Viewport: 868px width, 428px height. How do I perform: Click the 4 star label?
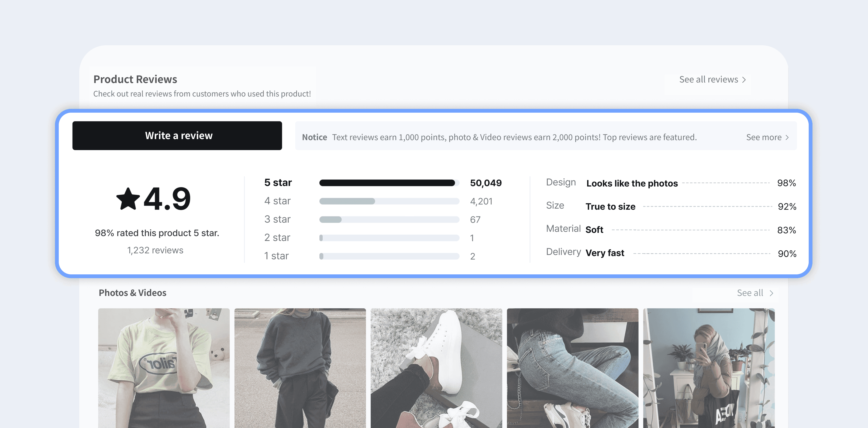(x=277, y=201)
